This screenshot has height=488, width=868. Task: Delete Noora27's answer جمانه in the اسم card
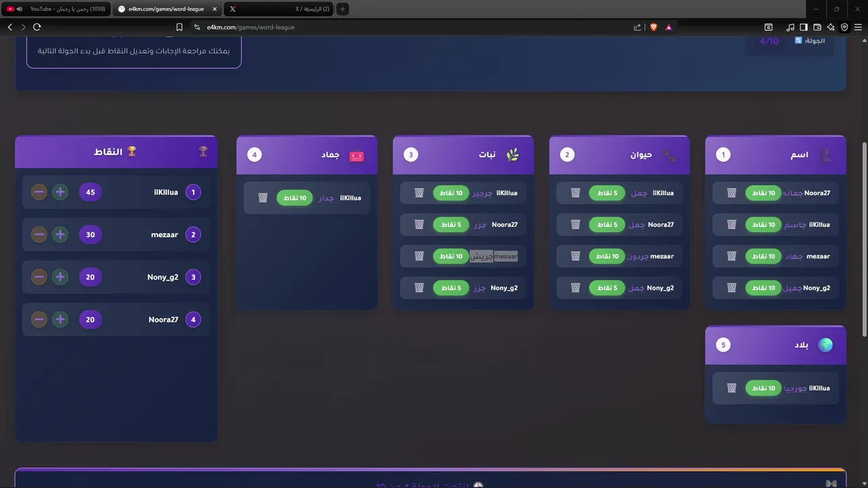click(x=732, y=193)
